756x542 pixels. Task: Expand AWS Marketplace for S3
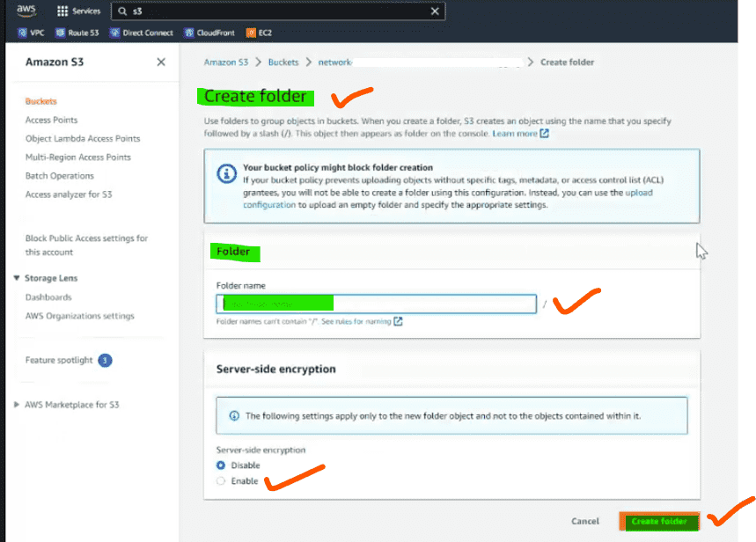(17, 405)
